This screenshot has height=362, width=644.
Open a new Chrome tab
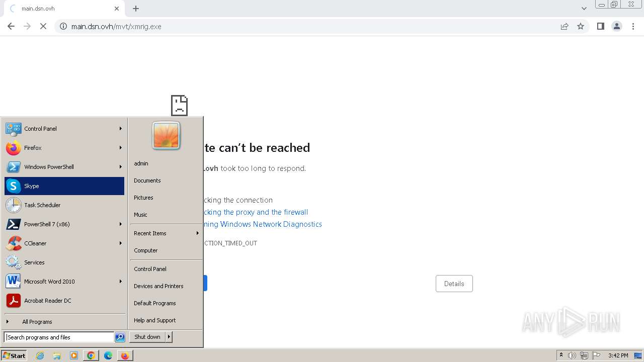point(136,9)
